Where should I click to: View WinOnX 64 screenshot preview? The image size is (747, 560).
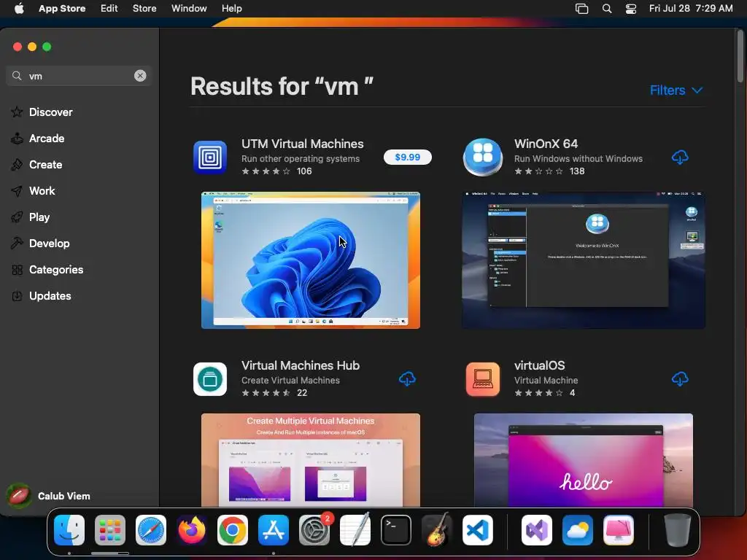584,260
